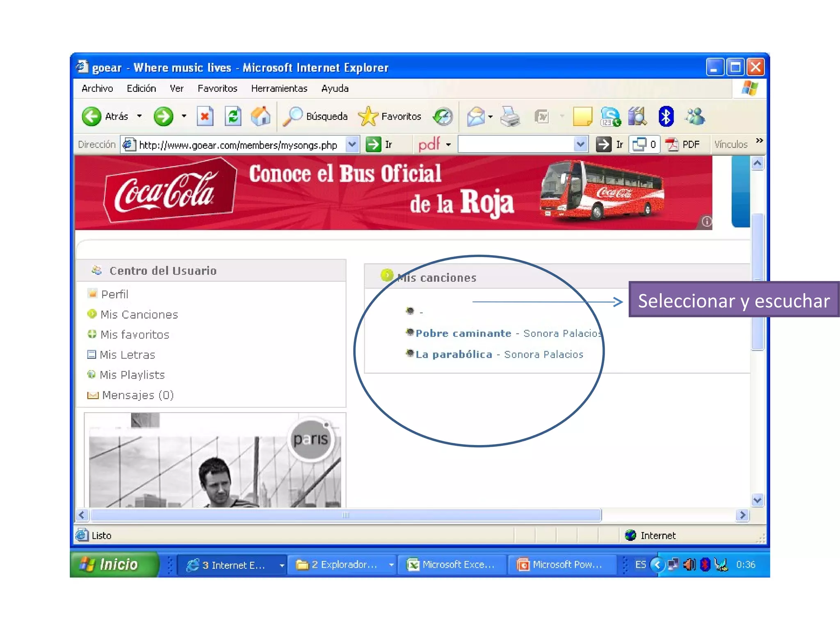Open the Forward button history dropdown
Screen dimensions: 840x630
[x=184, y=116]
